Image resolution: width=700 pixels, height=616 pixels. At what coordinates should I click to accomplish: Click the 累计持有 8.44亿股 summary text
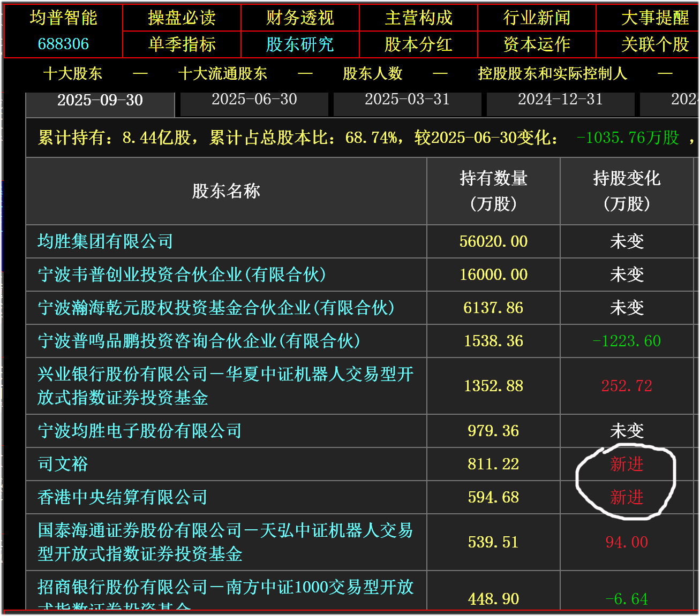coord(114,138)
